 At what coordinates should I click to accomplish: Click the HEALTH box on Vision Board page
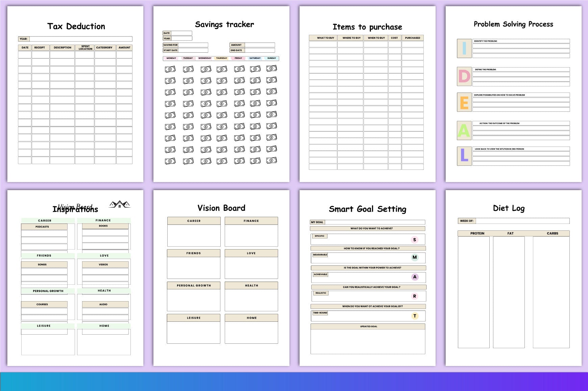coord(251,296)
